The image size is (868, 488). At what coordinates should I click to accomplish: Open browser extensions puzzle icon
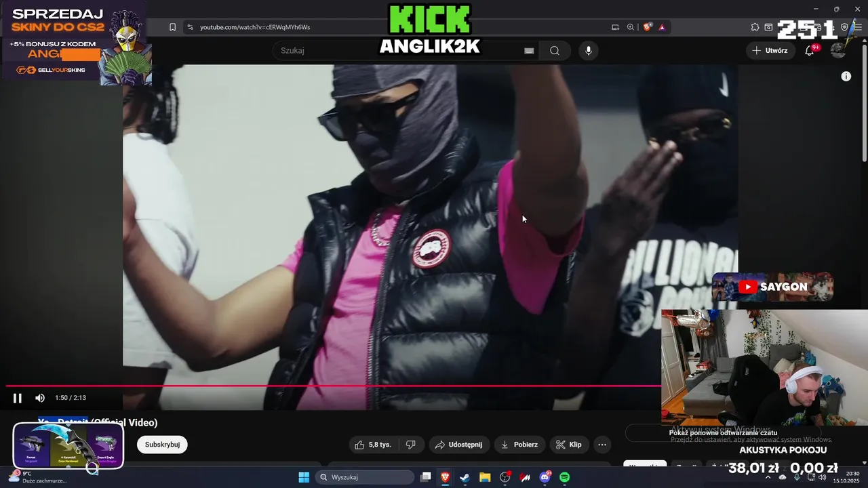[x=755, y=27]
